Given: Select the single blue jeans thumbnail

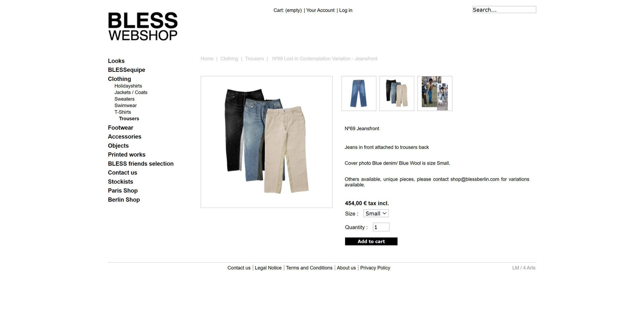Looking at the screenshot, I should pos(359,93).
